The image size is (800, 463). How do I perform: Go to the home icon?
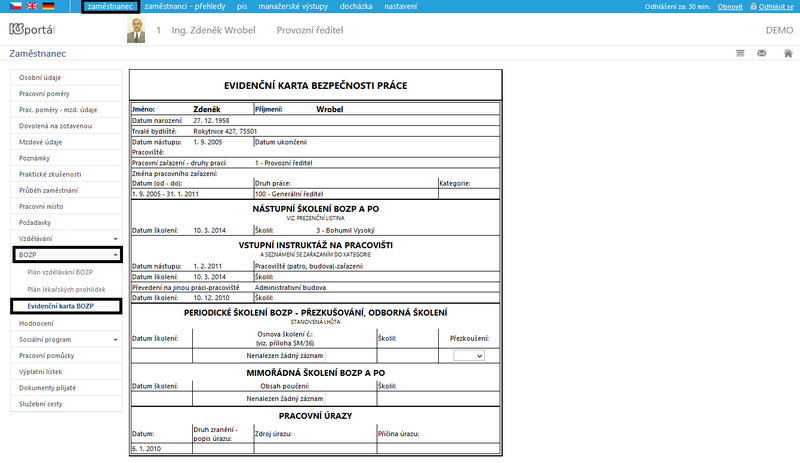point(788,53)
